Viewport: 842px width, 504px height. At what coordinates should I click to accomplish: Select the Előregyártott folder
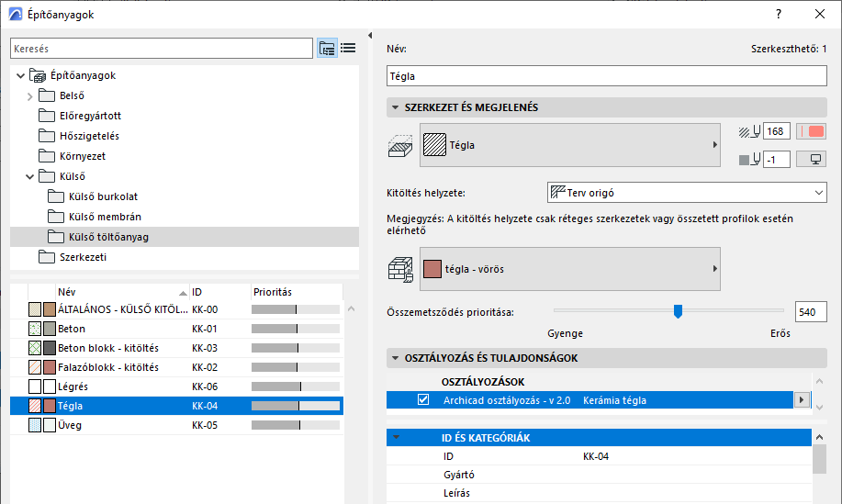(90, 116)
